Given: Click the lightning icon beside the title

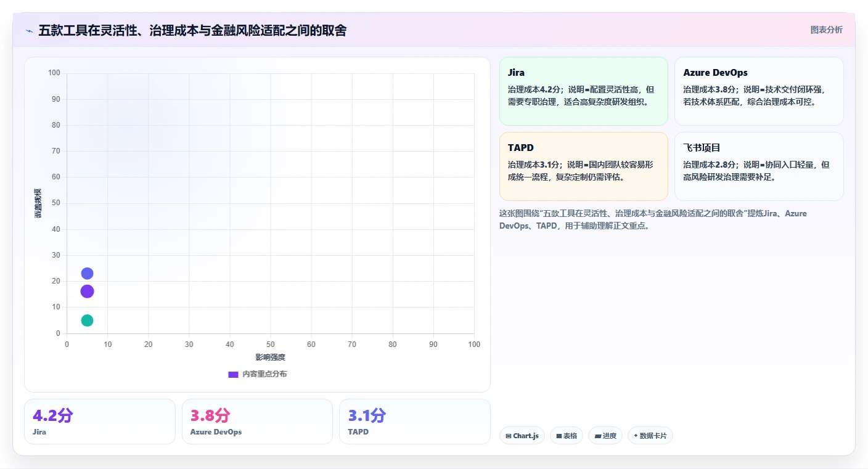Looking at the screenshot, I should (x=29, y=30).
